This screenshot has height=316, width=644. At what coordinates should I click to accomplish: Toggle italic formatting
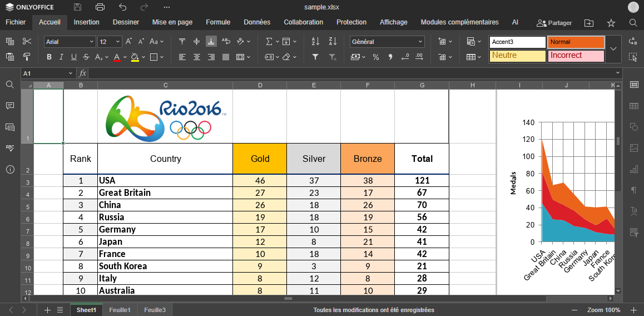pyautogui.click(x=61, y=57)
